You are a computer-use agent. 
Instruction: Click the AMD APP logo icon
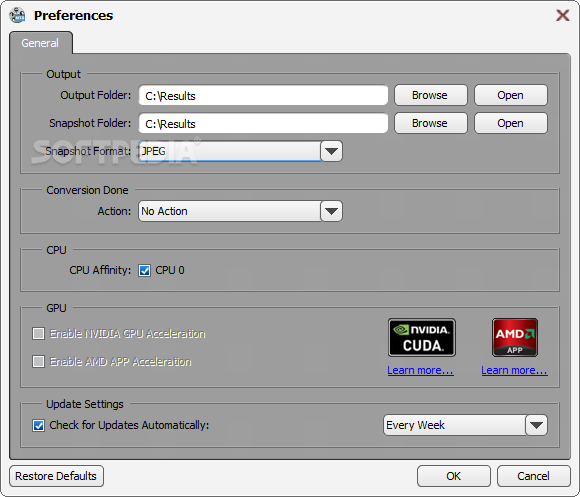point(515,337)
